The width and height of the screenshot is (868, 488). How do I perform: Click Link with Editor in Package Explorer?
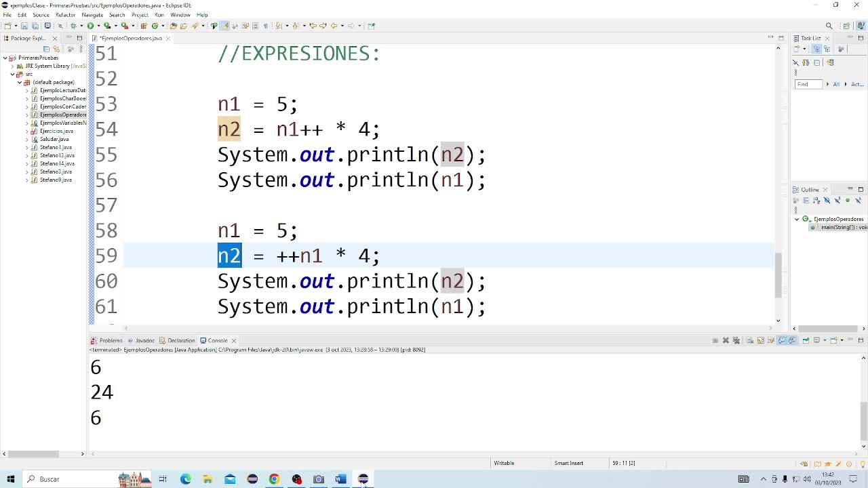(56, 49)
